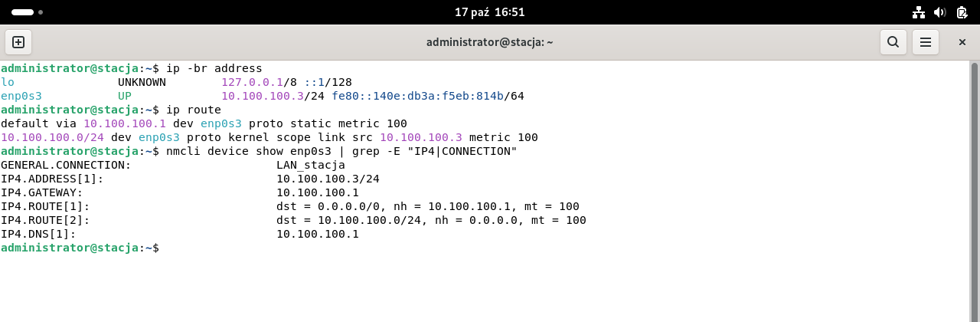The height and width of the screenshot is (322, 980).
Task: Click the command "ip -br address"
Action: click(214, 68)
